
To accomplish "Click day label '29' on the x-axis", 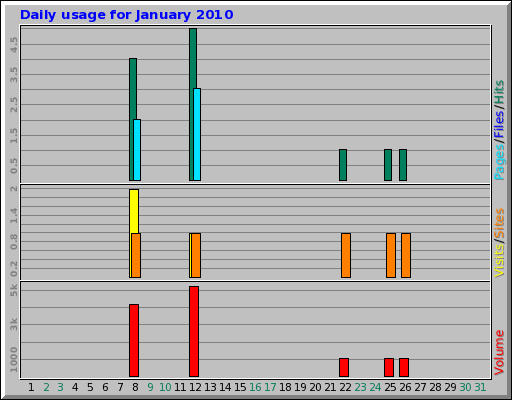I will (x=450, y=387).
